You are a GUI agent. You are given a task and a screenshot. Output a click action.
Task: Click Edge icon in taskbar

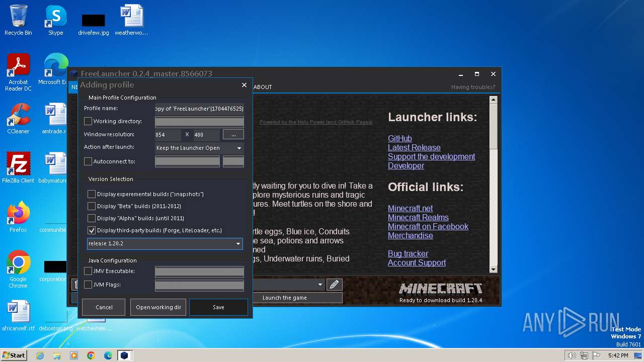(108, 355)
